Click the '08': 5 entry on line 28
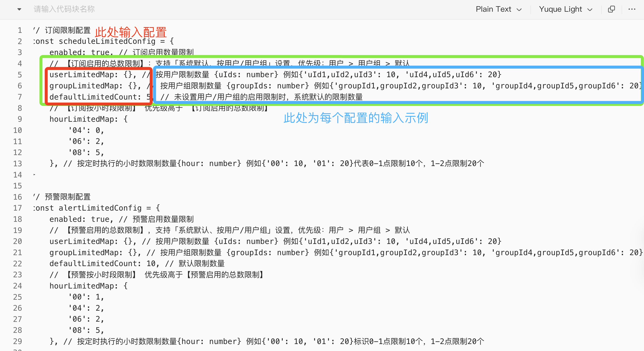 click(86, 330)
